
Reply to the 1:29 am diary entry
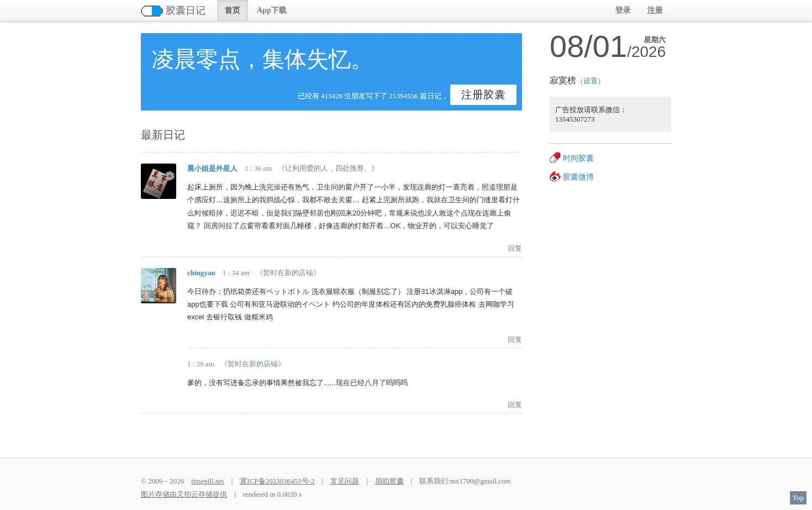(515, 405)
